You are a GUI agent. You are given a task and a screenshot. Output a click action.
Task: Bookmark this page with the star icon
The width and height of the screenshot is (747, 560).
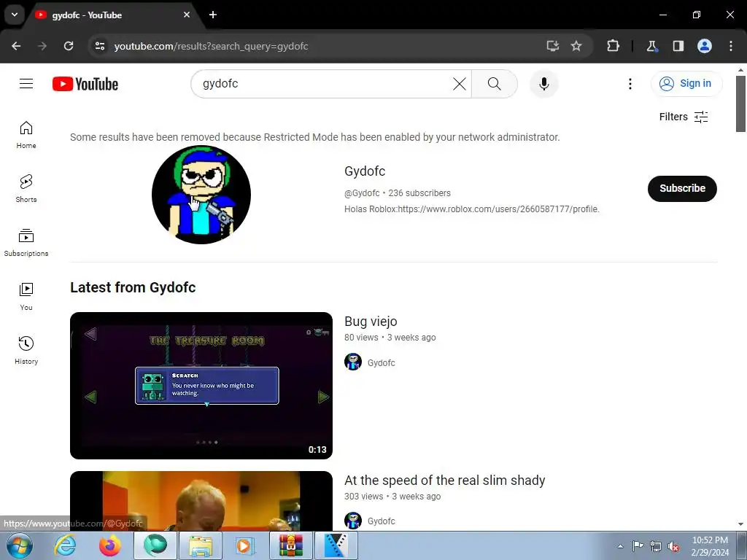(576, 46)
